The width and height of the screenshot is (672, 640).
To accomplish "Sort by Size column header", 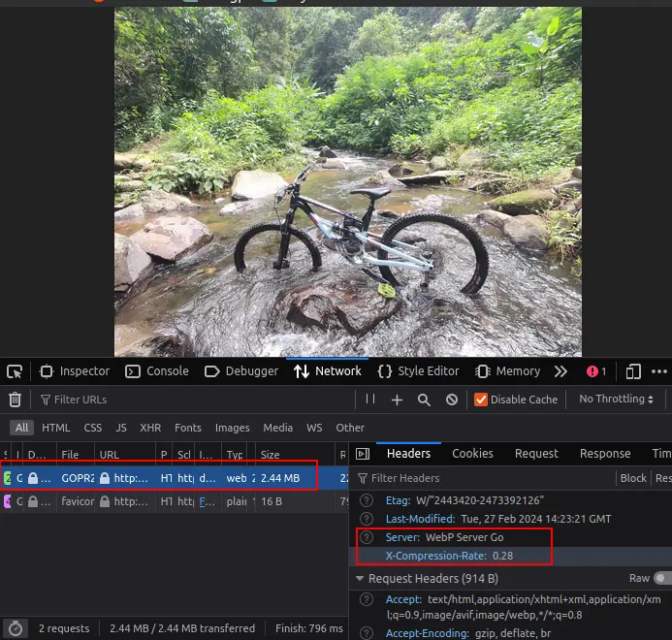I will (295, 455).
